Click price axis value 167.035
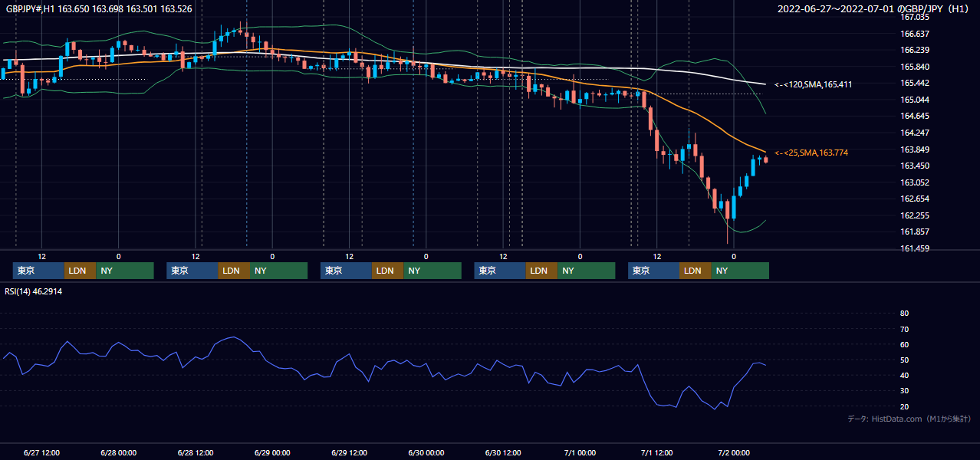The image size is (980, 460). [915, 17]
